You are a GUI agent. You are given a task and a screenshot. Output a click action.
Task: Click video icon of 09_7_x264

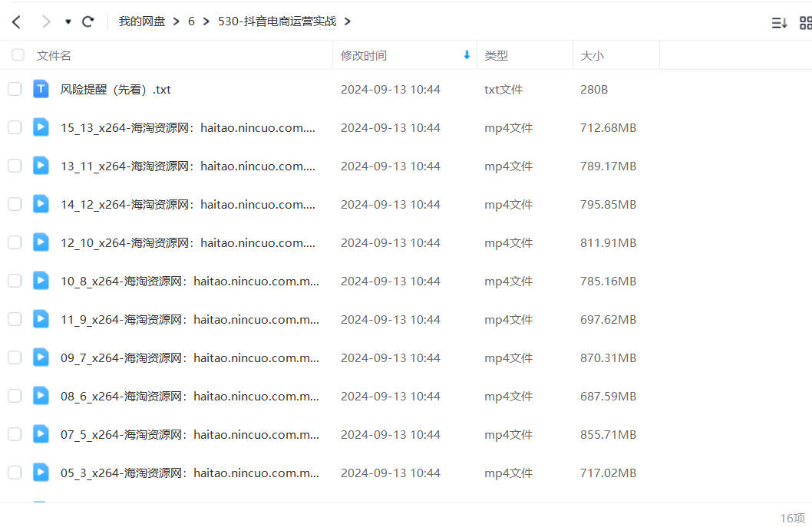[41, 357]
